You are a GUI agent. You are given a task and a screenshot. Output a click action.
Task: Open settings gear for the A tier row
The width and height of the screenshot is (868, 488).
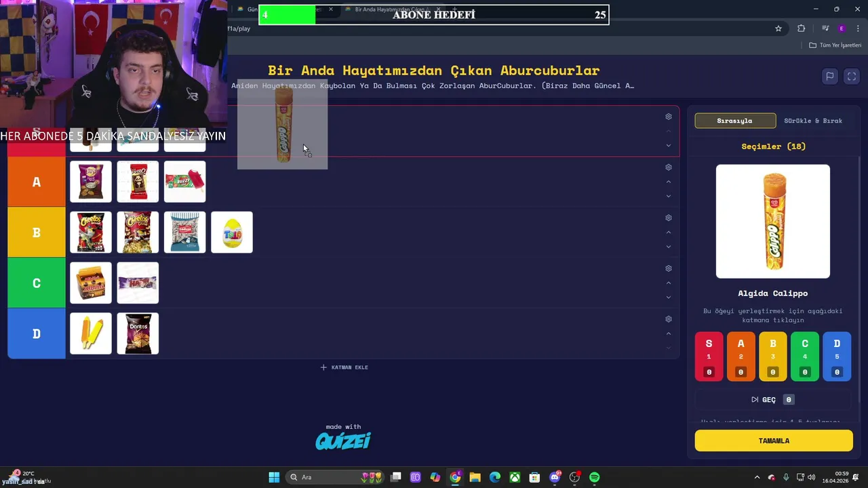click(x=668, y=167)
